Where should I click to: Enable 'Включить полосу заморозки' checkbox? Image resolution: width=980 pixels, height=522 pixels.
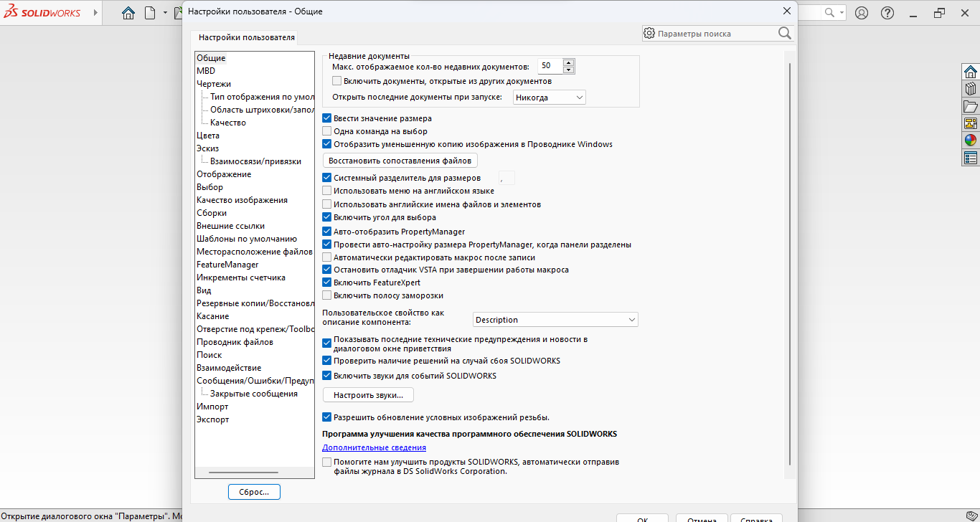tap(327, 295)
